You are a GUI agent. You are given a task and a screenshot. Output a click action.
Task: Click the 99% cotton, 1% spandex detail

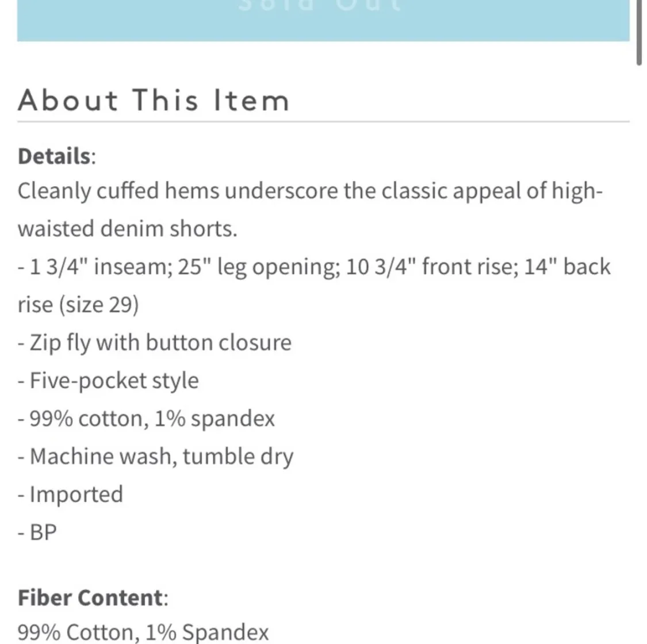pos(147,418)
